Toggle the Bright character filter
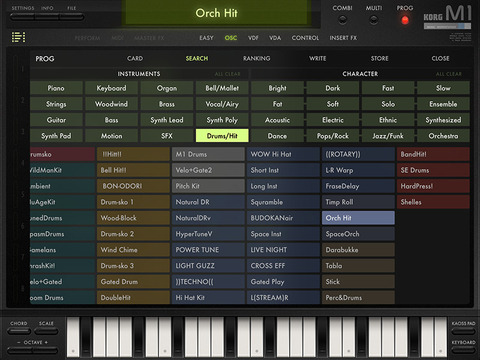This screenshot has height=360, width=480. coord(277,88)
